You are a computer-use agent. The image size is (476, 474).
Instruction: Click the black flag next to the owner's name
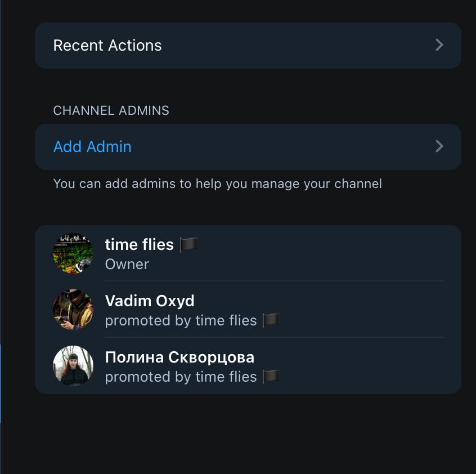coord(189,244)
